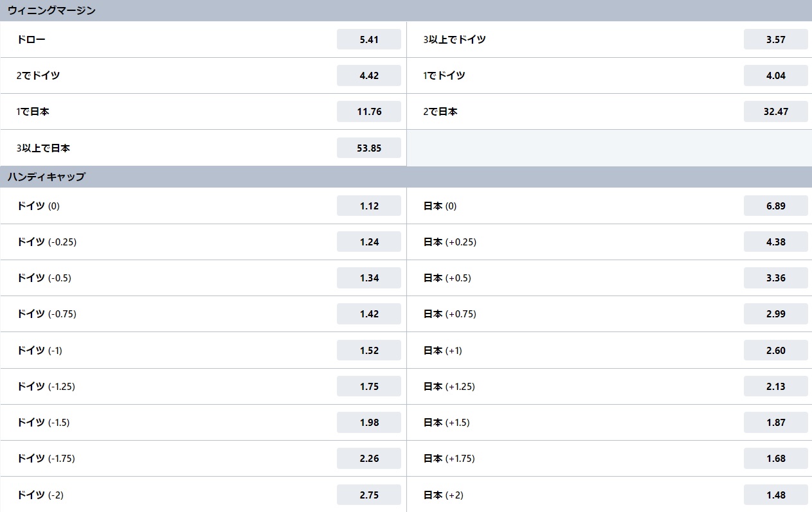Click Germany (-1.75) odds 2.26
Viewport: 812px width, 512px height.
pyautogui.click(x=369, y=458)
